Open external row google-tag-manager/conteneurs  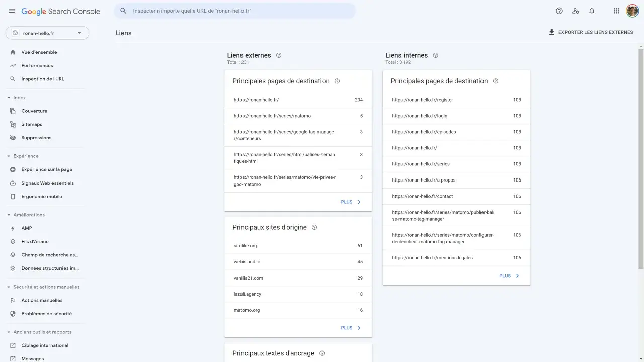click(298, 135)
